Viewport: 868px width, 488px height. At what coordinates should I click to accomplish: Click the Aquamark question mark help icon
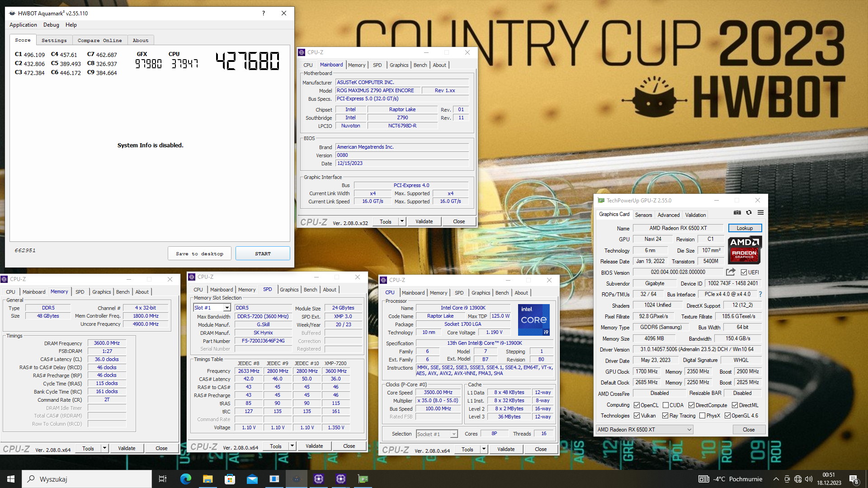pos(263,13)
